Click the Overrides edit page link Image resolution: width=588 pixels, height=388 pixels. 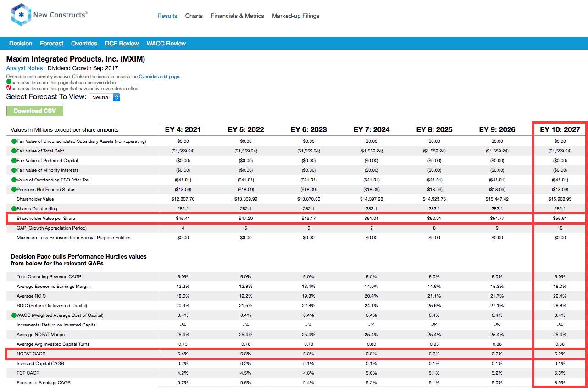click(x=159, y=77)
